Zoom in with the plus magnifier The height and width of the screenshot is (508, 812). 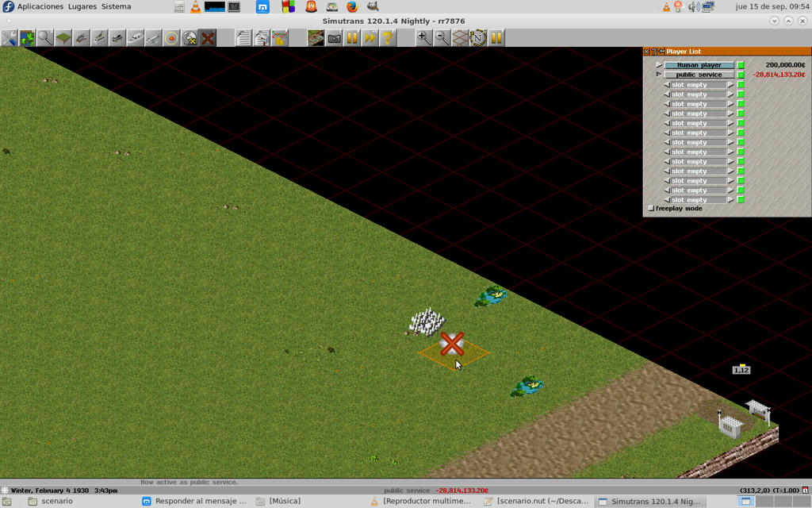coord(424,38)
